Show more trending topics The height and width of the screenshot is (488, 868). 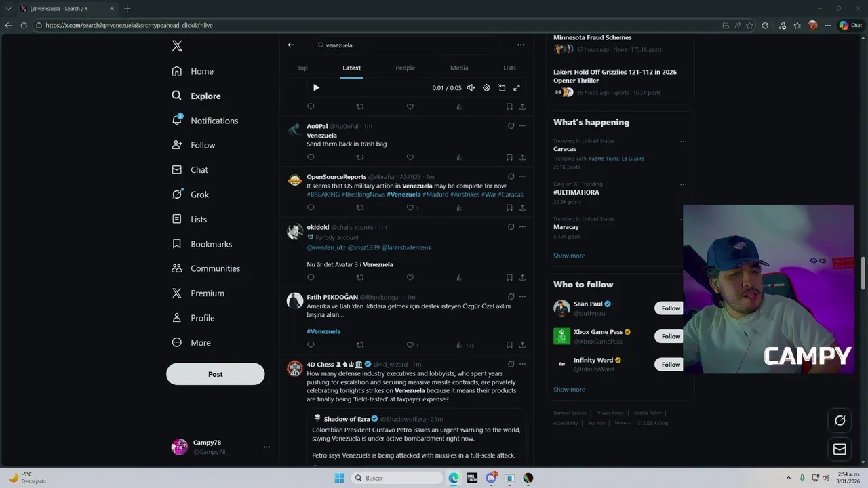tap(569, 256)
